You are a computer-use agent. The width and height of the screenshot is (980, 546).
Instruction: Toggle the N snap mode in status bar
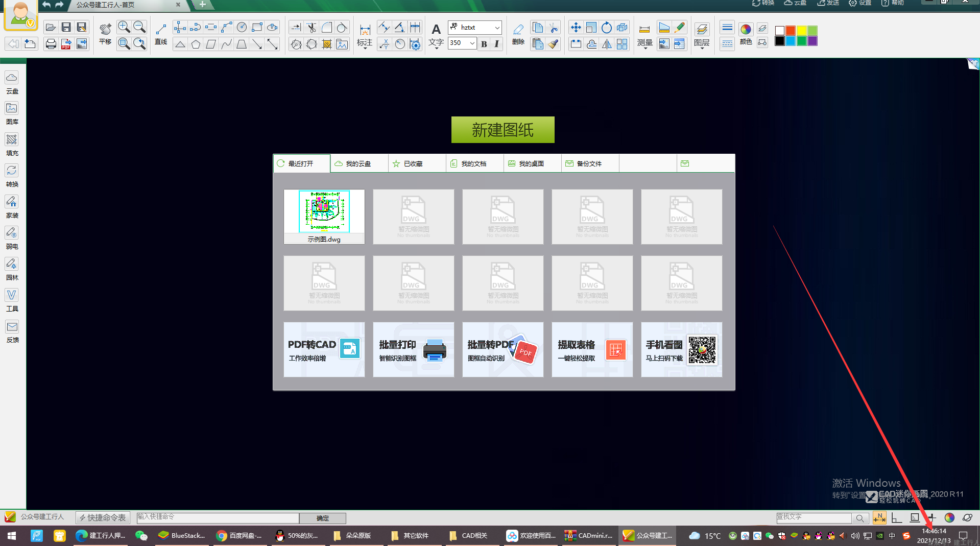(879, 517)
